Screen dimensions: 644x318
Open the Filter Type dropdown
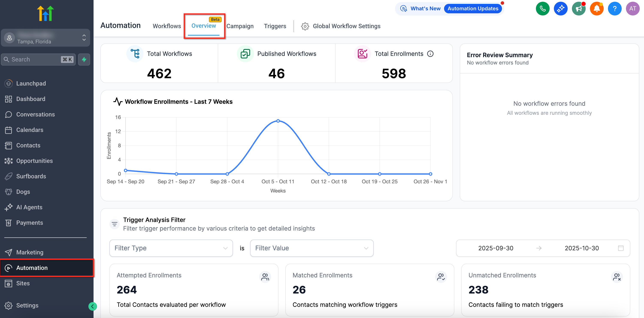[171, 248]
